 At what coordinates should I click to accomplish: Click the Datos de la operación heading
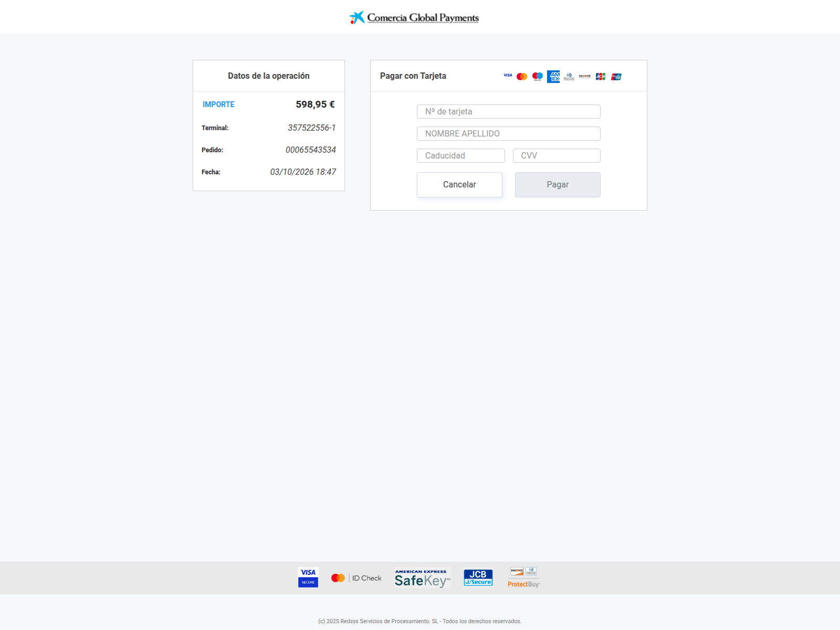(x=269, y=76)
